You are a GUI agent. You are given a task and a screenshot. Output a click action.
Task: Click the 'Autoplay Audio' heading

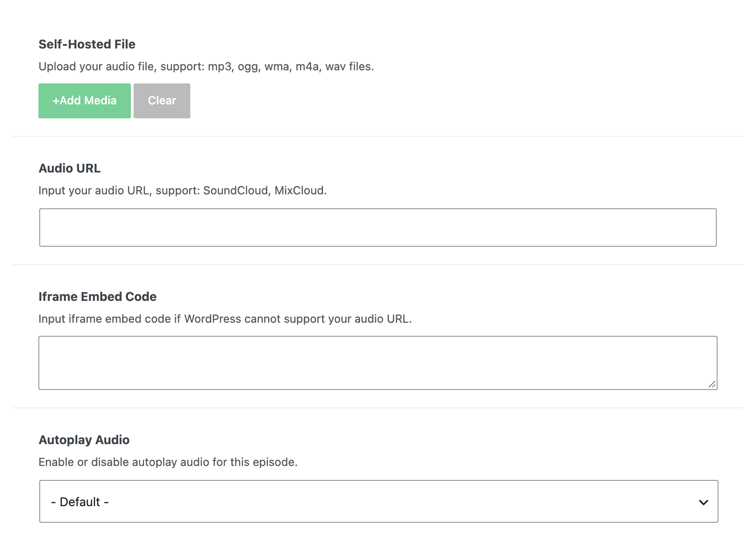84,440
